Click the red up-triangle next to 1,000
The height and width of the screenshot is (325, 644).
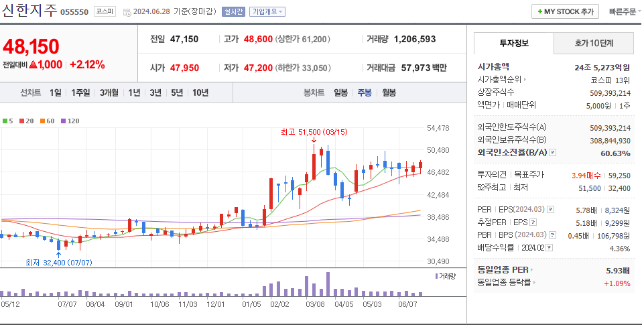click(34, 64)
